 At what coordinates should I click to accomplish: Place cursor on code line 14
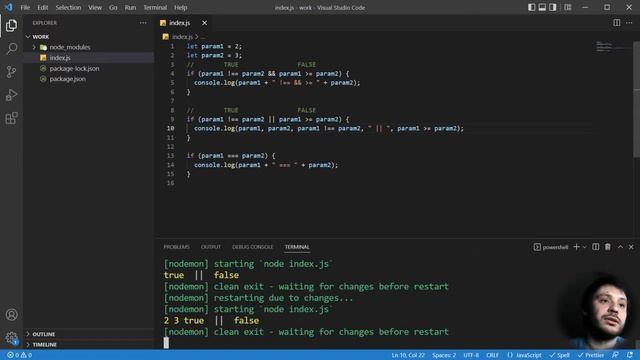266,165
